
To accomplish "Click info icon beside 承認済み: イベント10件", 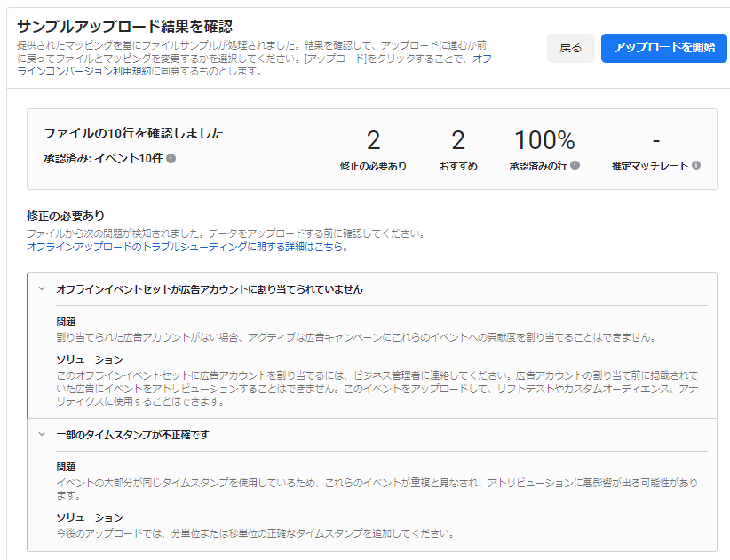I will click(171, 159).
